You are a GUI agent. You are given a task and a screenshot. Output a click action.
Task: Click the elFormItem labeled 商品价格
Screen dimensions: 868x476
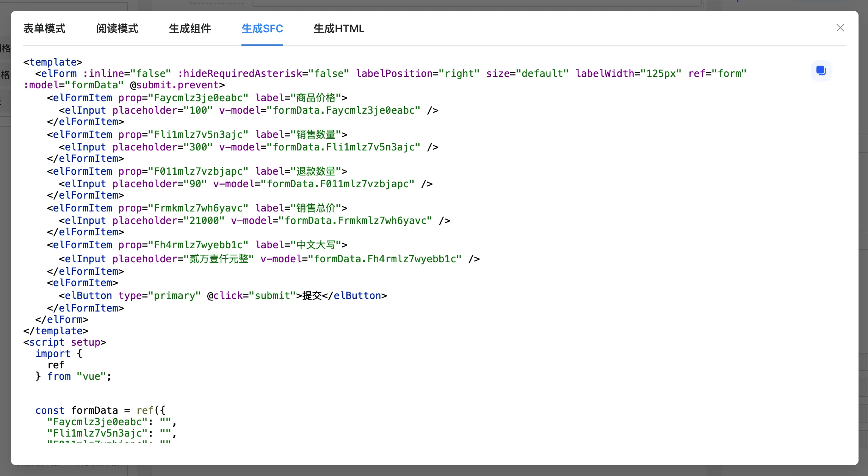coord(197,98)
